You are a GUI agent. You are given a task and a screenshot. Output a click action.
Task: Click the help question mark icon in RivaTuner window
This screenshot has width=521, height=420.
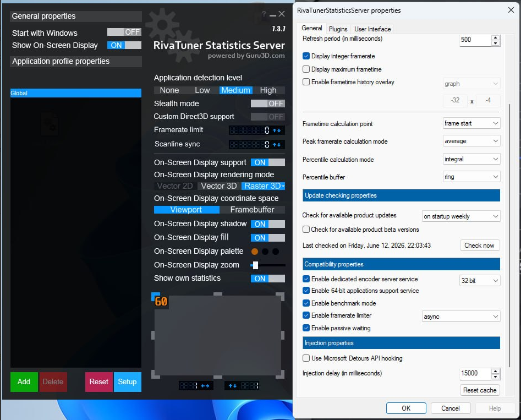coord(264,14)
